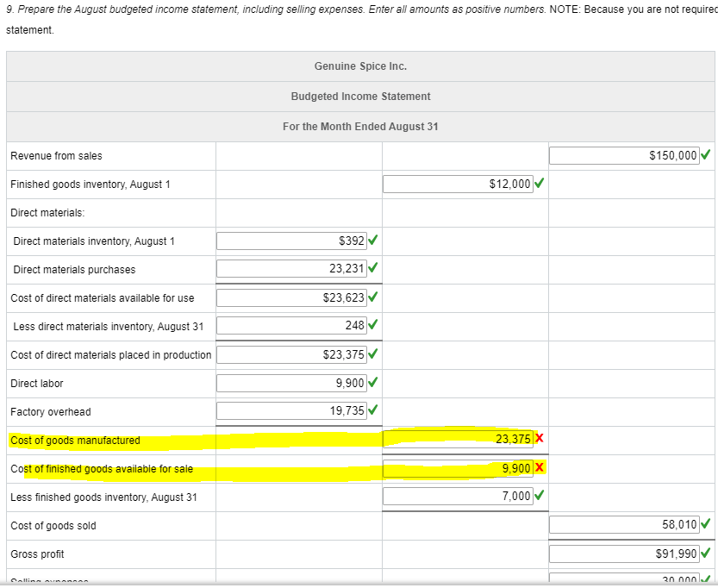This screenshot has width=718, height=588.
Task: Select the materials placed in production input
Action: (291, 354)
